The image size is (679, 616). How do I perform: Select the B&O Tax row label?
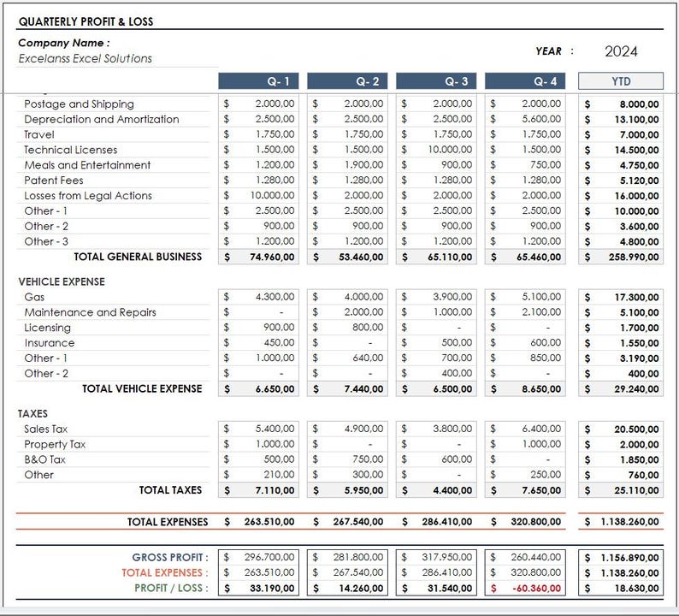[44, 459]
